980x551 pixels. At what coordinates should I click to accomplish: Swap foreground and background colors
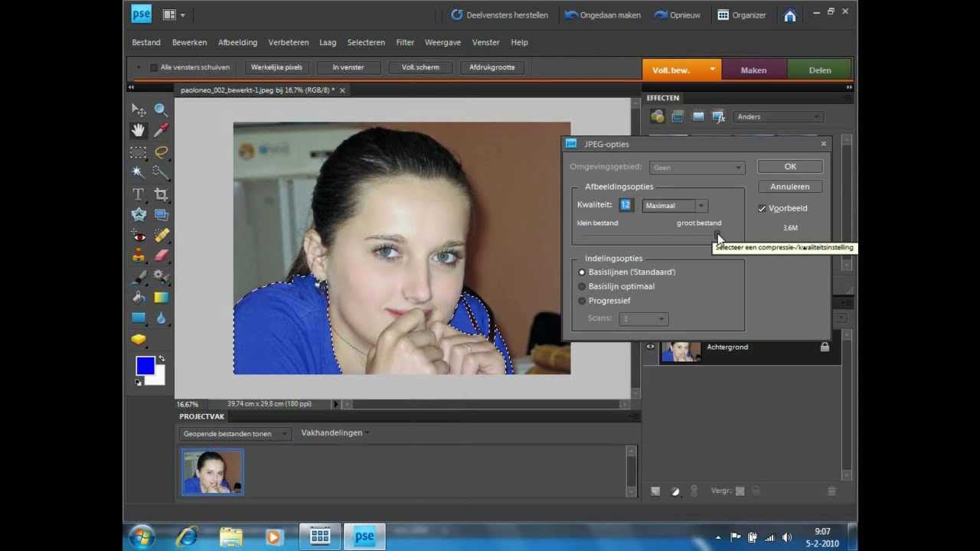point(162,359)
